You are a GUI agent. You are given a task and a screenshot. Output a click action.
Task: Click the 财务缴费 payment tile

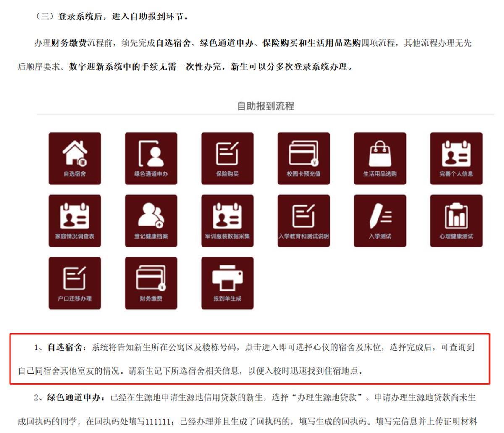151,283
